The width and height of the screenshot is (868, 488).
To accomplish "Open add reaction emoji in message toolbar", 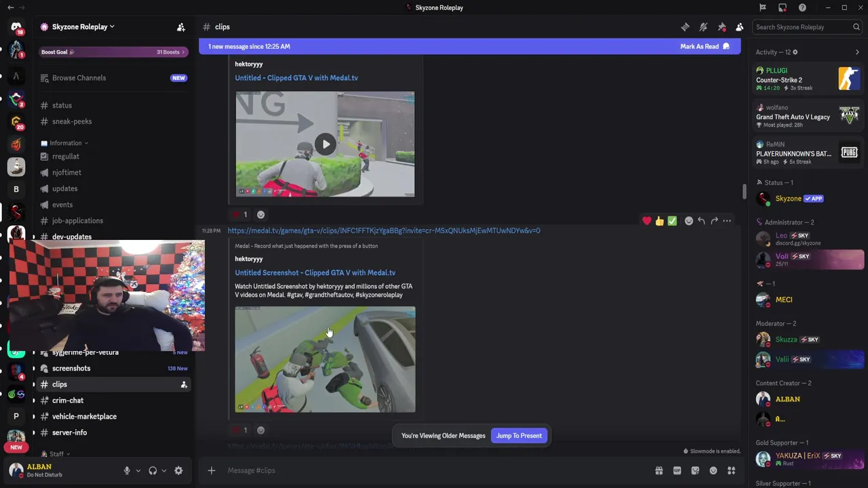I will (x=689, y=221).
